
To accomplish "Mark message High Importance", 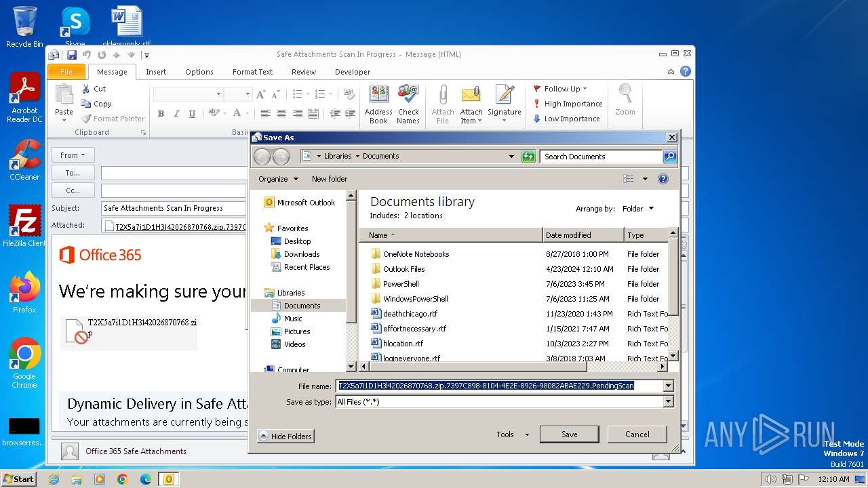I will click(568, 104).
